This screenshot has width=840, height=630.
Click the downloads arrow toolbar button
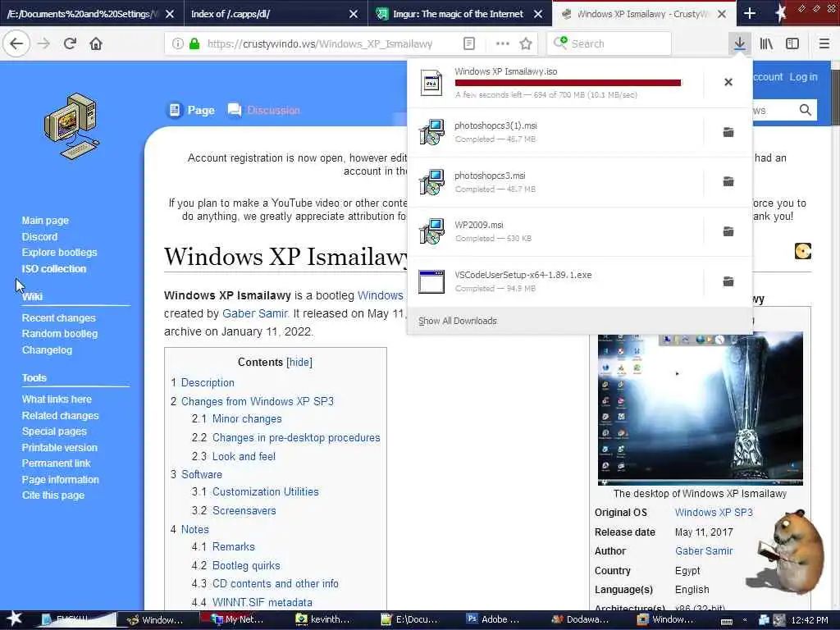[739, 43]
